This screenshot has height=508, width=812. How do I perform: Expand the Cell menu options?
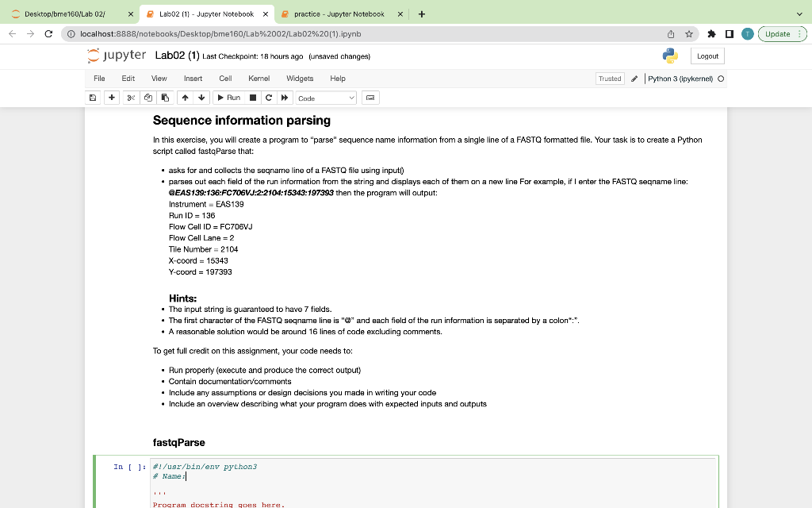225,79
